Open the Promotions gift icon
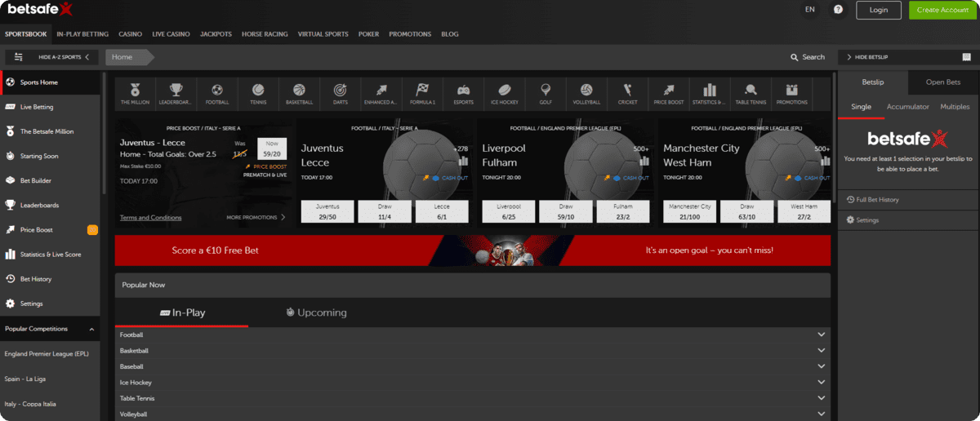 pyautogui.click(x=791, y=91)
